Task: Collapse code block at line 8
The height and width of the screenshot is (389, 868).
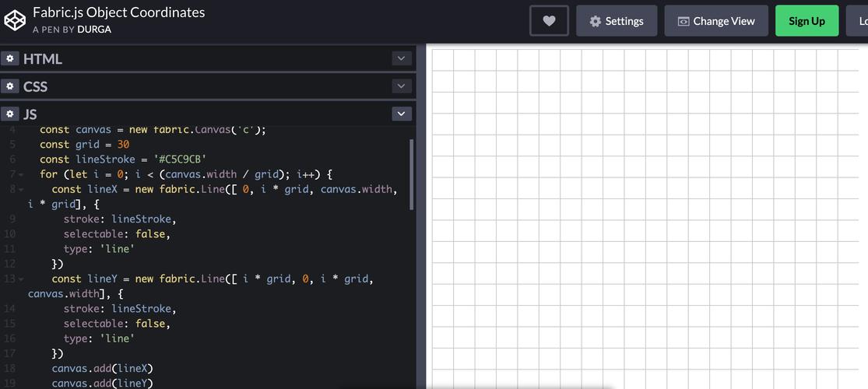Action: pos(21,190)
